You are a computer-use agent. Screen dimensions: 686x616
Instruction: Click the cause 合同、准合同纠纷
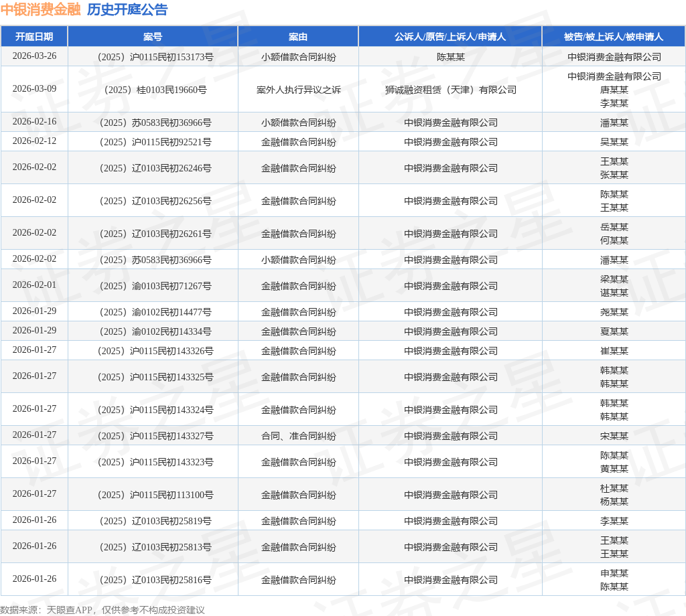pyautogui.click(x=298, y=436)
